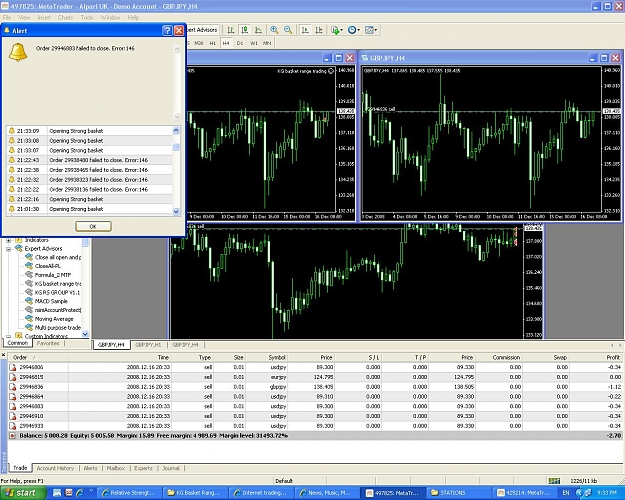Screen dimensions: 625x500
Task: Switch chart to bar chart mode
Action: pos(231,30)
